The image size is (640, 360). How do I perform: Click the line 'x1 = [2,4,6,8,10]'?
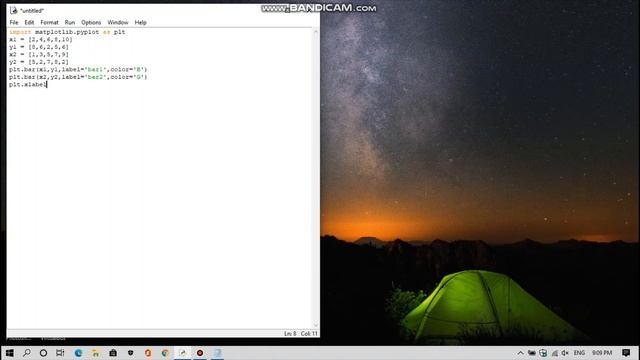click(x=41, y=40)
